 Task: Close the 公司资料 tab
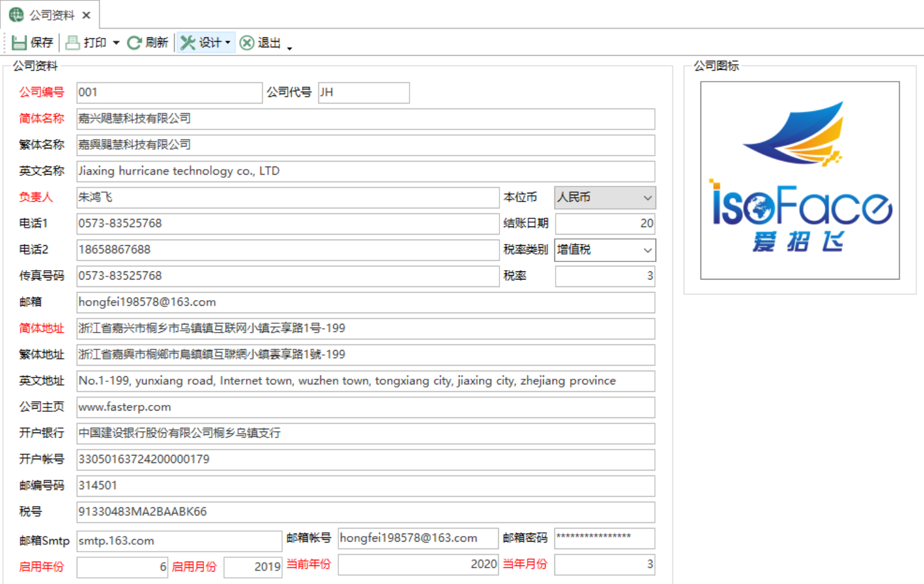pos(87,15)
